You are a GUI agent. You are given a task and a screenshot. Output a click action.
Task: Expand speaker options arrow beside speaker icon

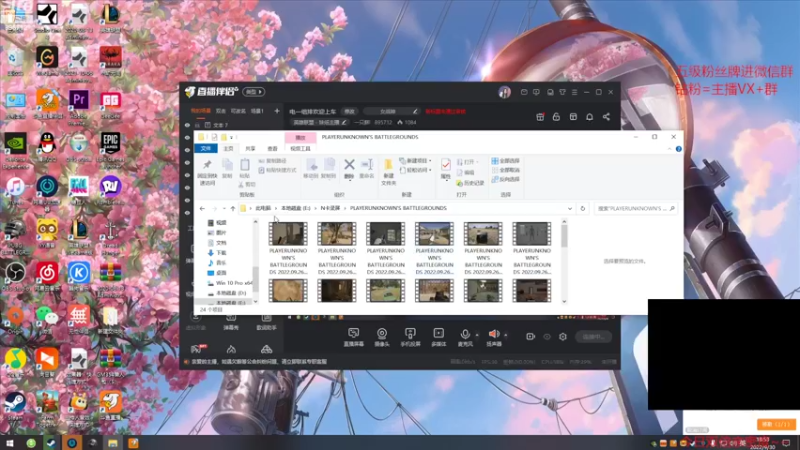click(x=505, y=335)
